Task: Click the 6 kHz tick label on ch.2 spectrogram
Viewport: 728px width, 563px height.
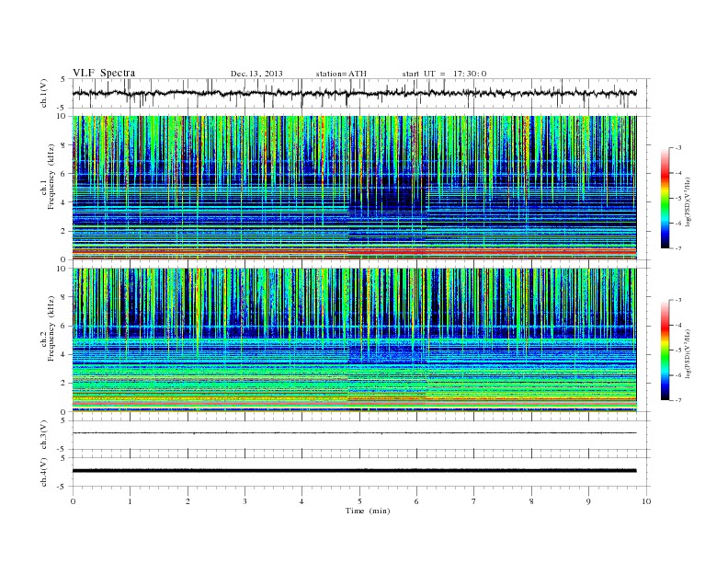Action: click(x=63, y=326)
